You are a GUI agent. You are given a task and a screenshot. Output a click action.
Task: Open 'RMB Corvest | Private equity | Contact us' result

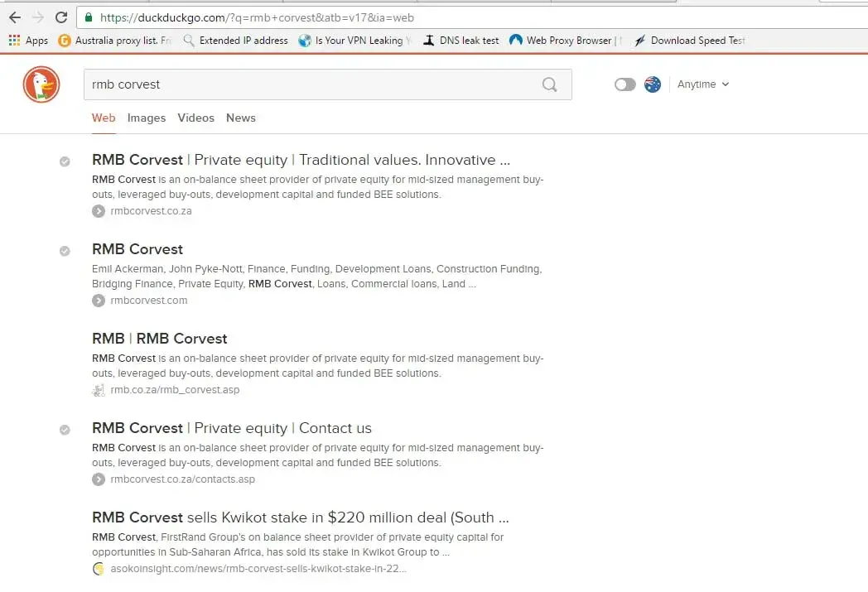232,428
